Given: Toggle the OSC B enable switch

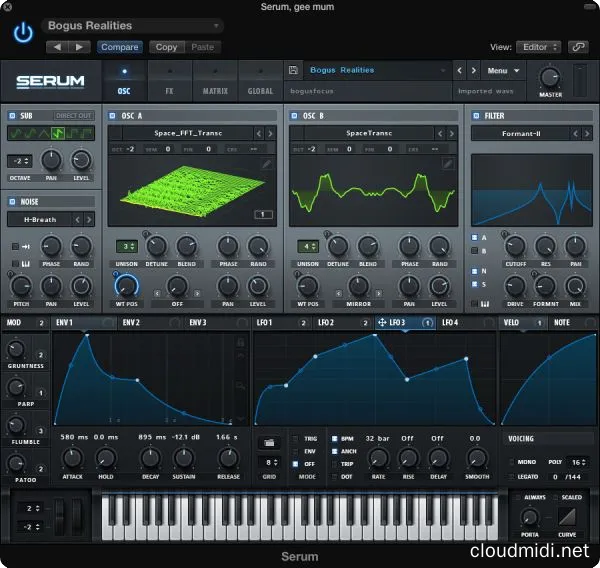Looking at the screenshot, I should tap(295, 115).
